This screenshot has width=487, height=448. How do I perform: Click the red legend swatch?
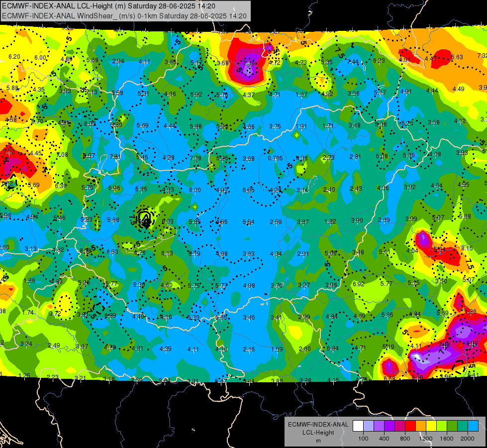410,426
